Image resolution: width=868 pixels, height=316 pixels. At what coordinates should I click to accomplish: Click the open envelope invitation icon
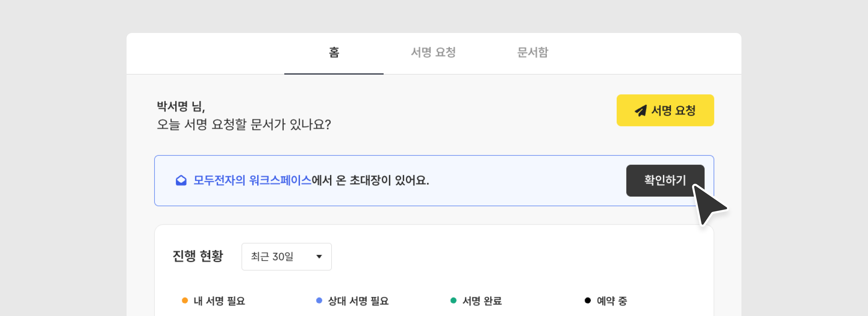(181, 181)
